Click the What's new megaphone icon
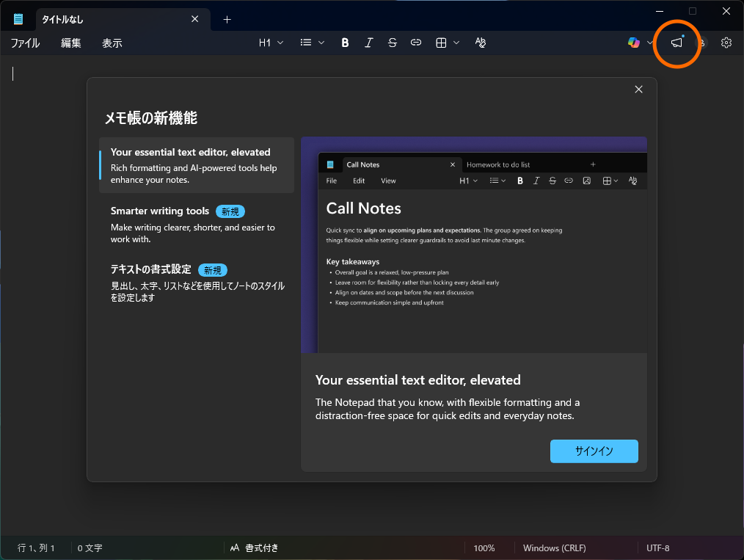Image resolution: width=744 pixels, height=560 pixels. pos(677,43)
